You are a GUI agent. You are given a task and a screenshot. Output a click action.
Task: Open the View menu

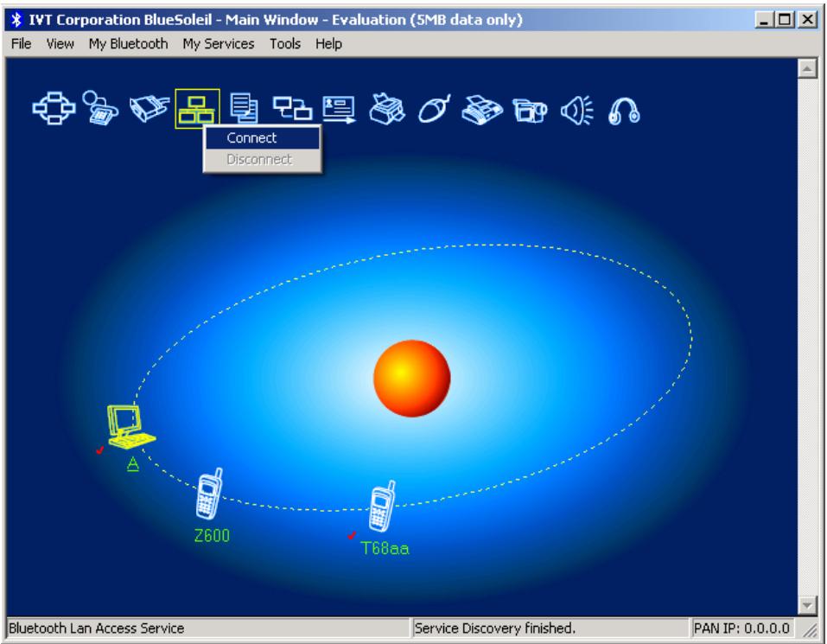(x=60, y=44)
